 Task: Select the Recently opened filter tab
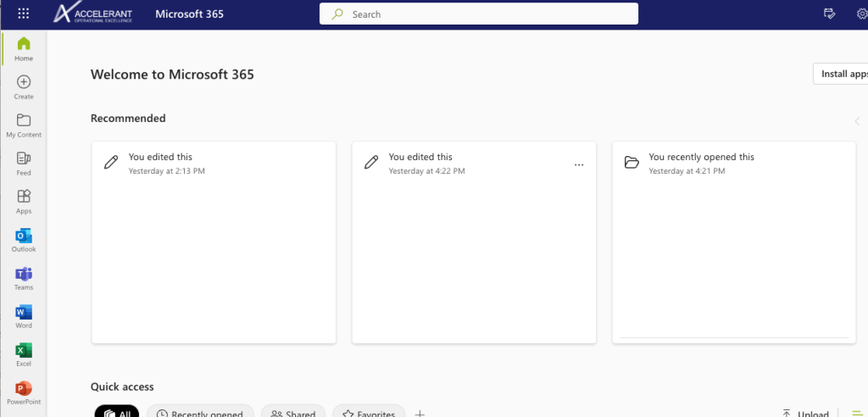[200, 414]
